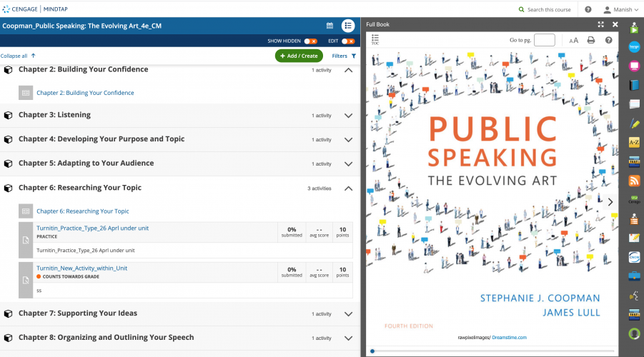The image size is (644, 357).
Task: Click the book page progress slider handle
Action: [x=372, y=351]
